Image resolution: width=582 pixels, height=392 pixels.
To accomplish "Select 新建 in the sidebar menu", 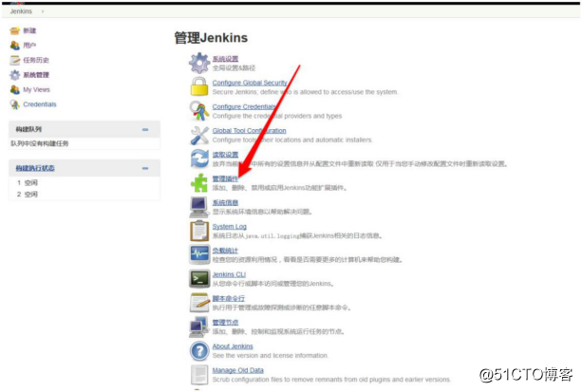I will coord(29,30).
